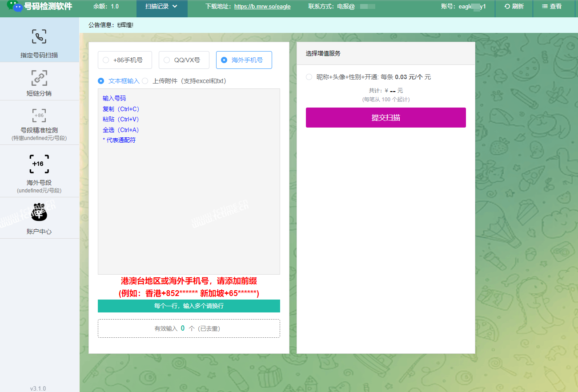Open the +16 overseas number segment icon

pos(39,164)
